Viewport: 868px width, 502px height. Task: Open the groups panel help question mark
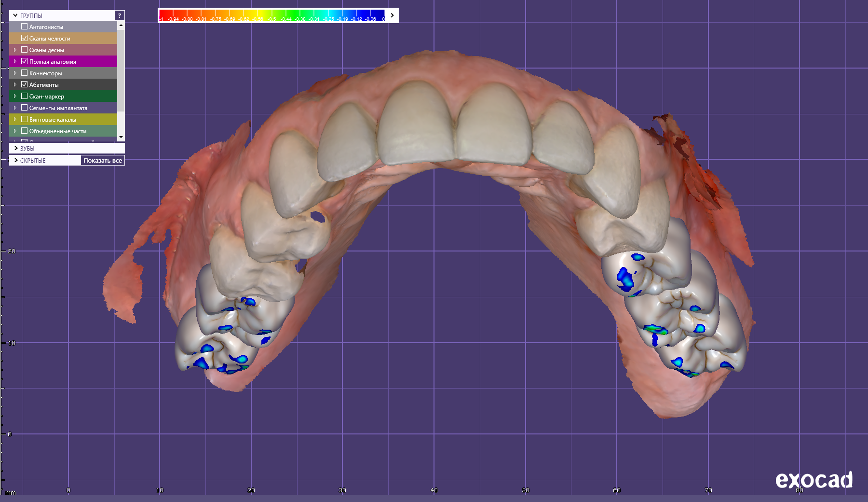pos(120,15)
